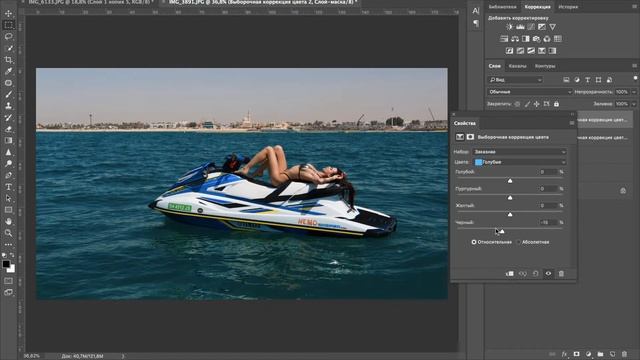The image size is (640, 360).
Task: Select the Gradient tool
Action: (x=8, y=140)
